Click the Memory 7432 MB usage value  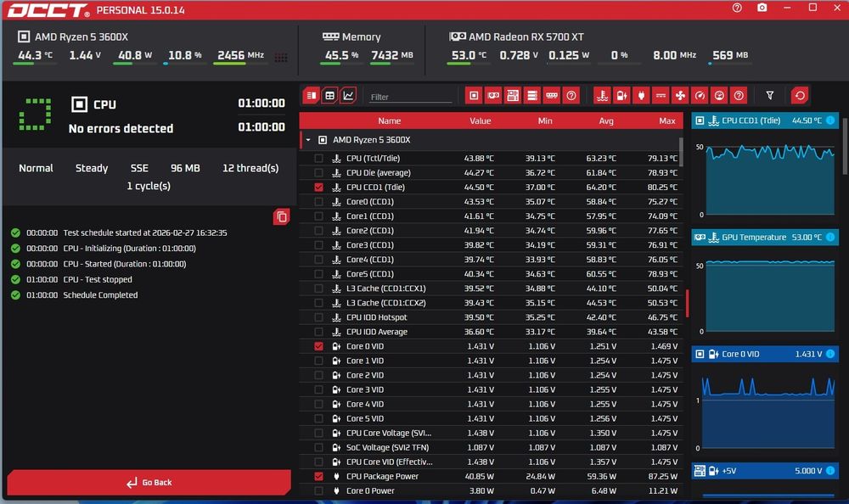coord(392,55)
